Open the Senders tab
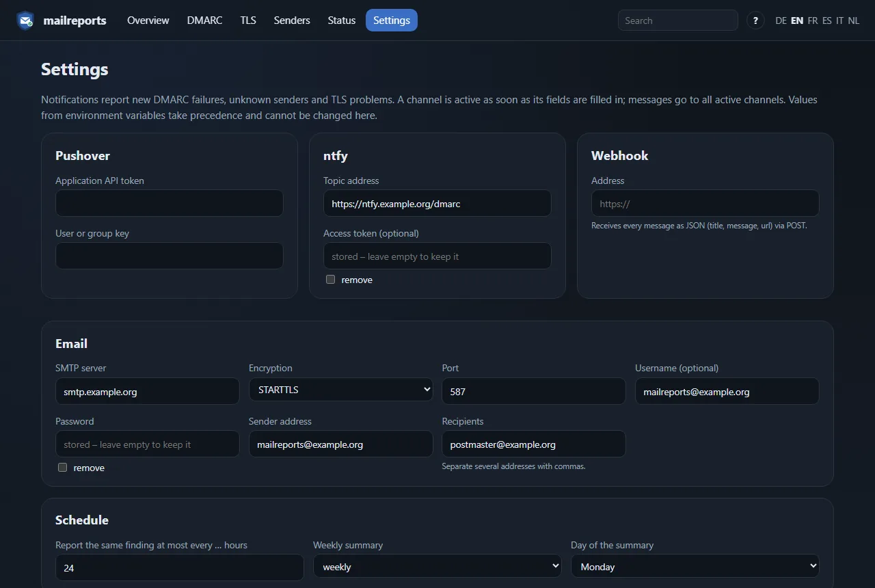Image resolution: width=875 pixels, height=588 pixels. 292,21
